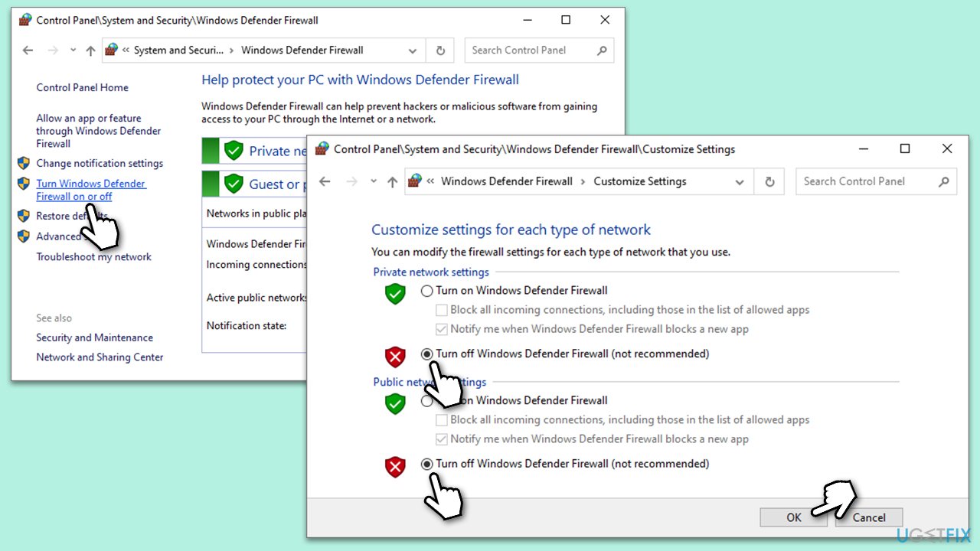This screenshot has height=551, width=980.
Task: Select Turn off Windows Defender Firewall for public networks
Action: pyautogui.click(x=427, y=464)
